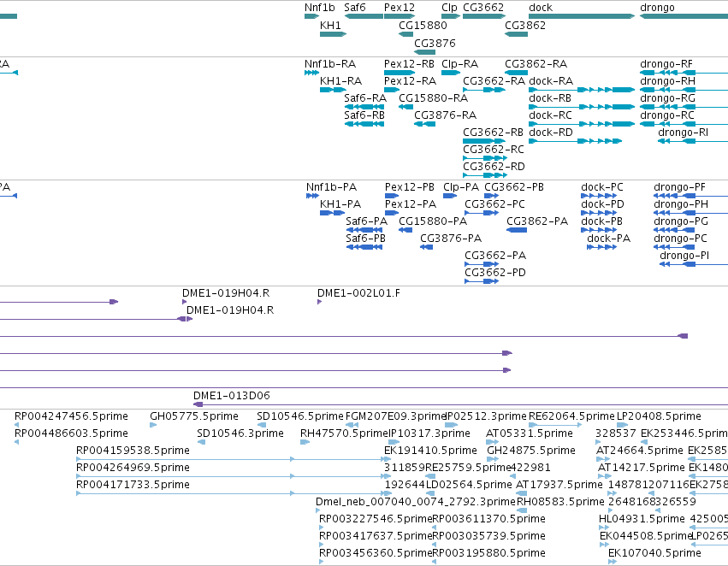Select the drongo-RC transcript
This screenshot has width=728, height=566.
[684, 124]
